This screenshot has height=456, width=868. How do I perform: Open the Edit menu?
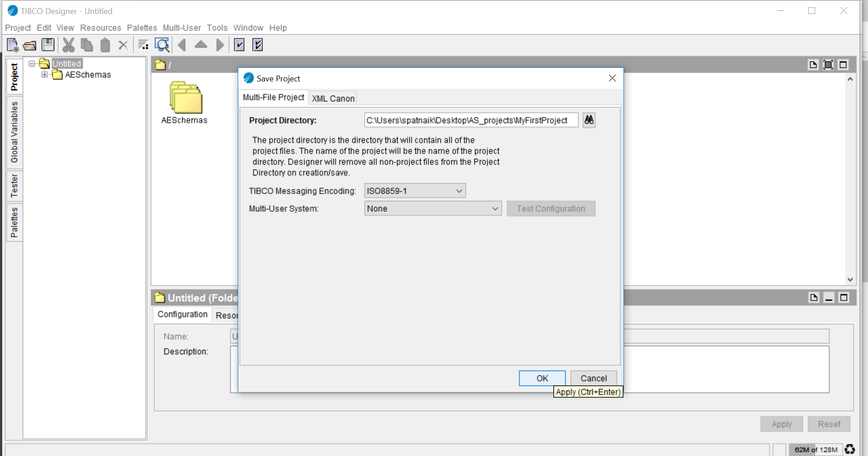(44, 28)
